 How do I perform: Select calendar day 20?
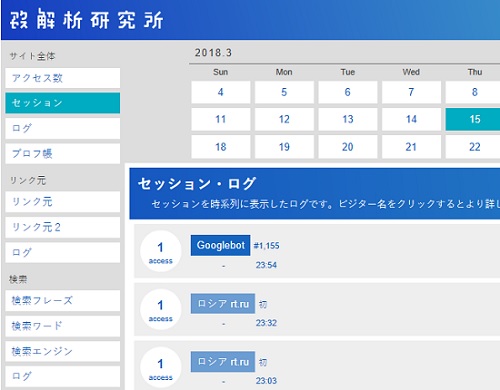coord(348,147)
